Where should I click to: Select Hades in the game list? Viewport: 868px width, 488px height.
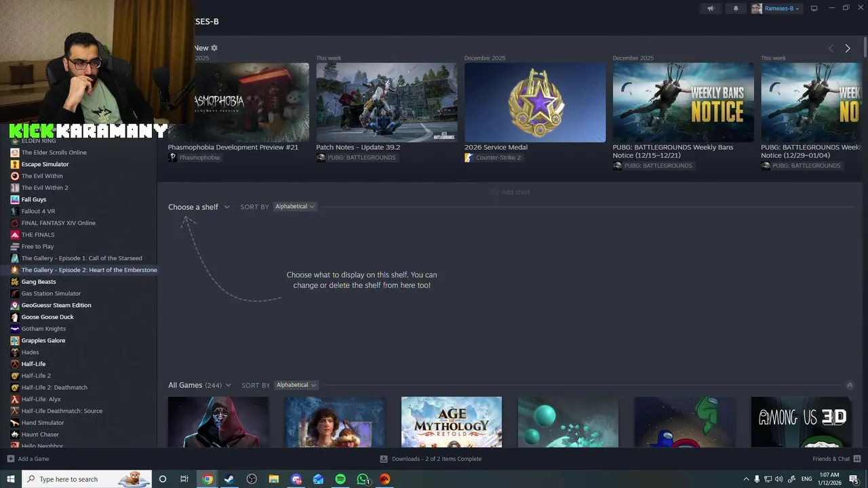30,352
